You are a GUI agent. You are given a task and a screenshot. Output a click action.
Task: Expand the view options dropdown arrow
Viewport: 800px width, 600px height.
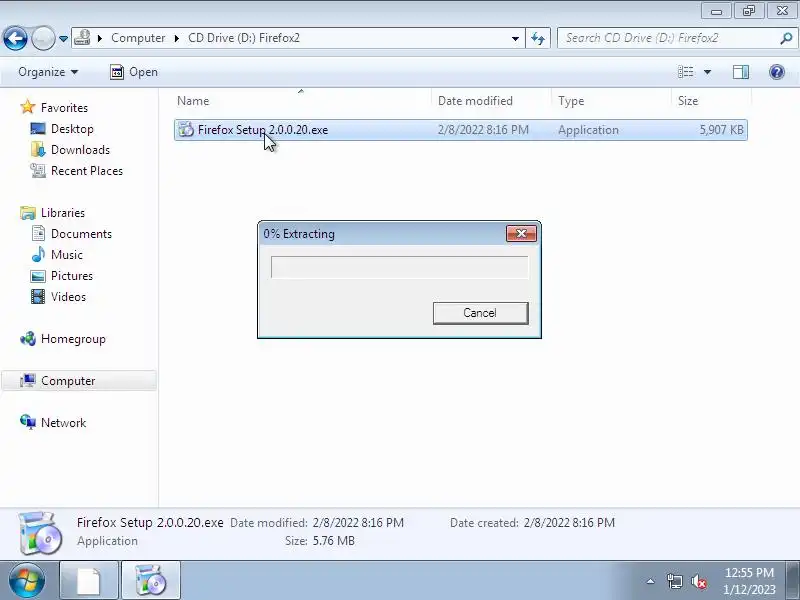tap(707, 72)
